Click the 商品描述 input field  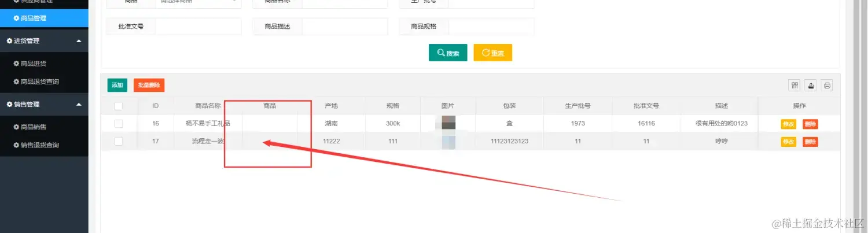[345, 27]
